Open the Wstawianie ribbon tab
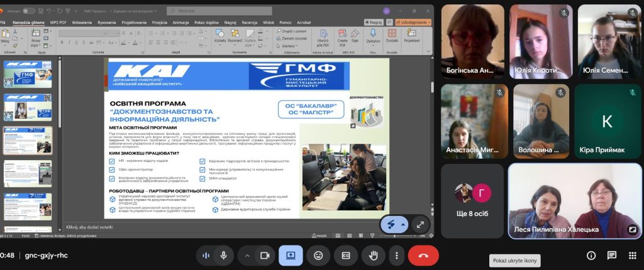The width and height of the screenshot is (644, 270). [x=82, y=22]
